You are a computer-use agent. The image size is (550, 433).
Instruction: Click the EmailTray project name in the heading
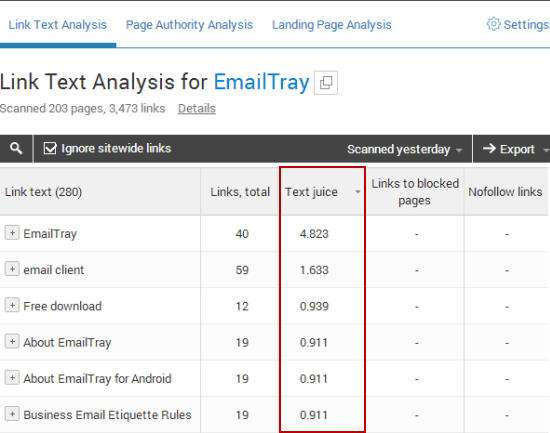click(x=262, y=82)
